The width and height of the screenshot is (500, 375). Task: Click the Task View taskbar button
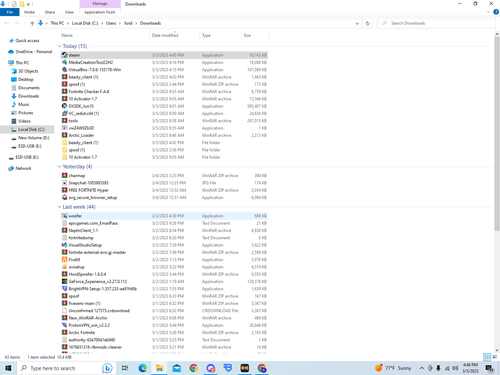[125, 368]
